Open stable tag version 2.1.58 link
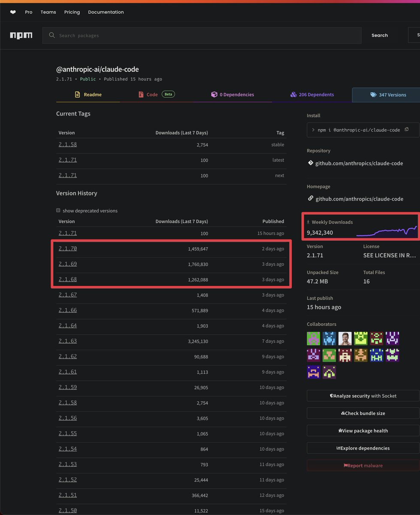This screenshot has height=515, width=420. tap(68, 145)
